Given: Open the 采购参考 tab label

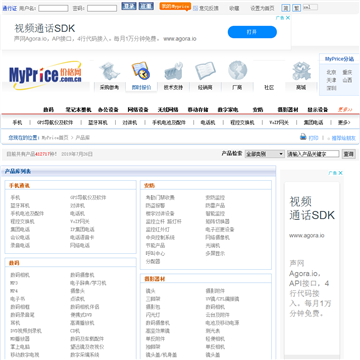Looking at the screenshot, I should pyautogui.click(x=109, y=88).
